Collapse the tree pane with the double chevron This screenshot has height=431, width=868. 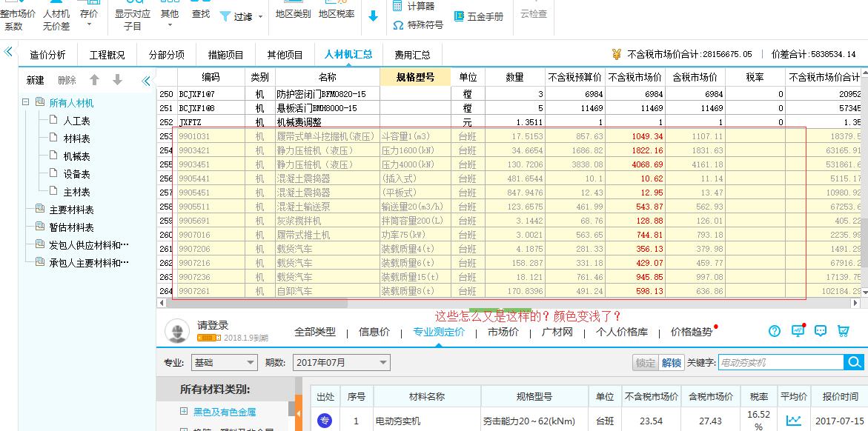pos(145,81)
